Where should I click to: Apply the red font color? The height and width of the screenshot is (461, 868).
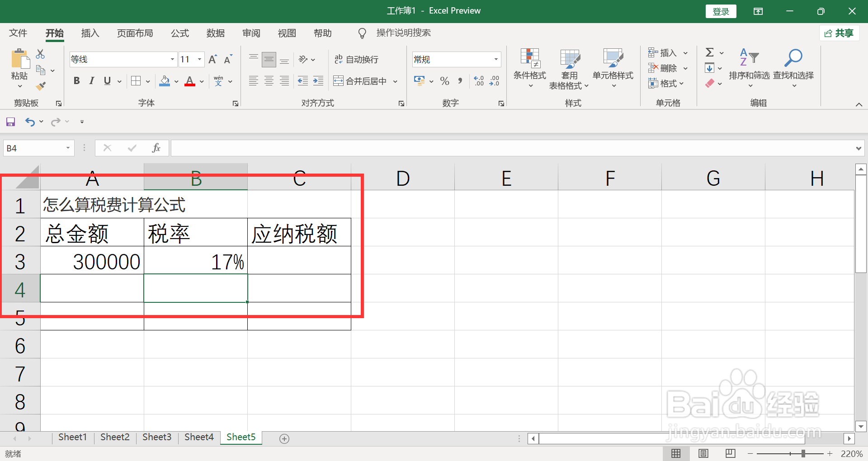pos(190,81)
